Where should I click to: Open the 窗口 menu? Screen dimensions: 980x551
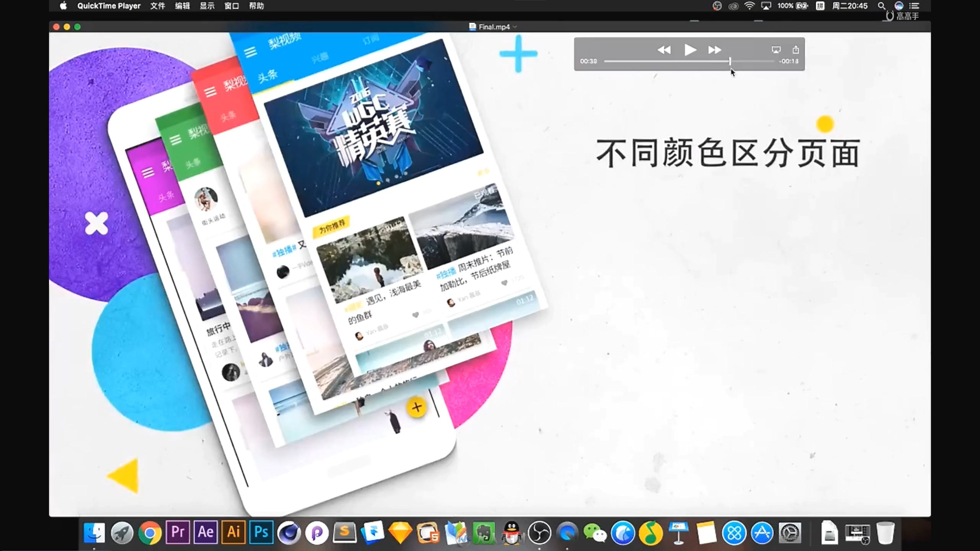coord(232,6)
